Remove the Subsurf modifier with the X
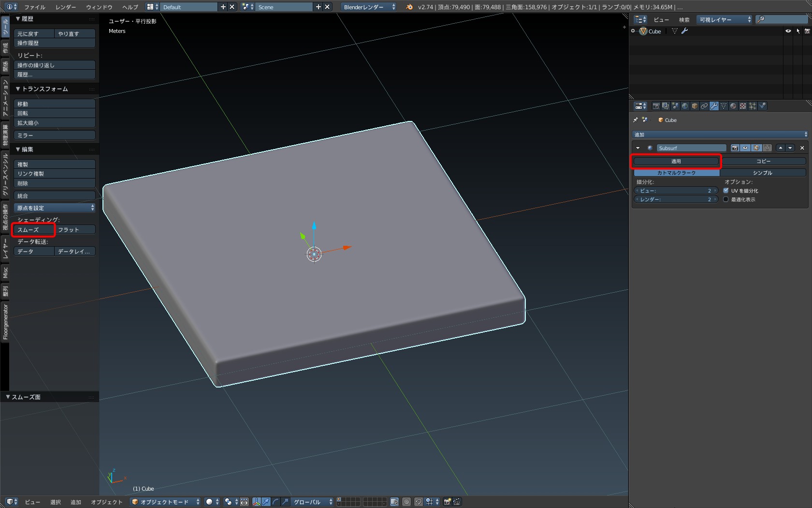812x508 pixels. pyautogui.click(x=802, y=148)
